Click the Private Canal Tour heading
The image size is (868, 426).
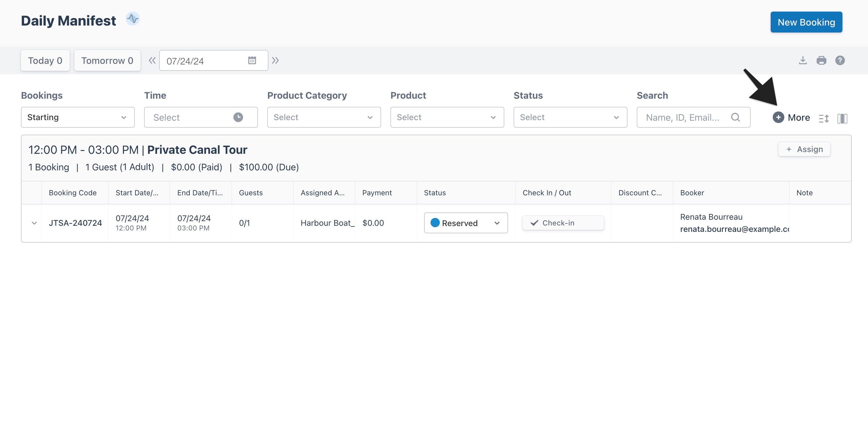pos(197,150)
